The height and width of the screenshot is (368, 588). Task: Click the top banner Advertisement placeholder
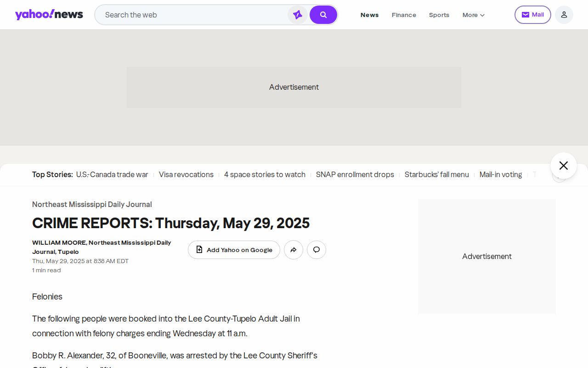tap(294, 87)
